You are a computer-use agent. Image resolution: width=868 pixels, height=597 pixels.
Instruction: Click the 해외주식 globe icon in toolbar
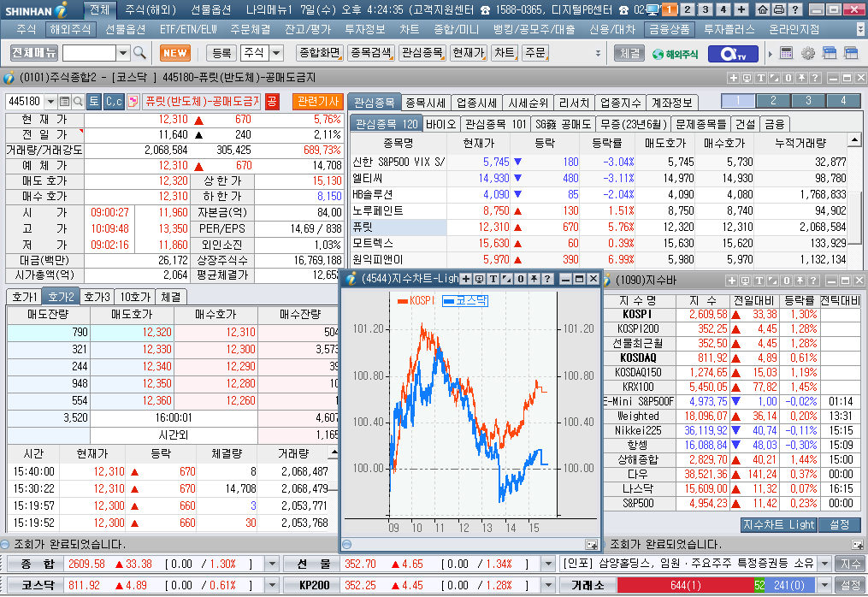[x=675, y=54]
